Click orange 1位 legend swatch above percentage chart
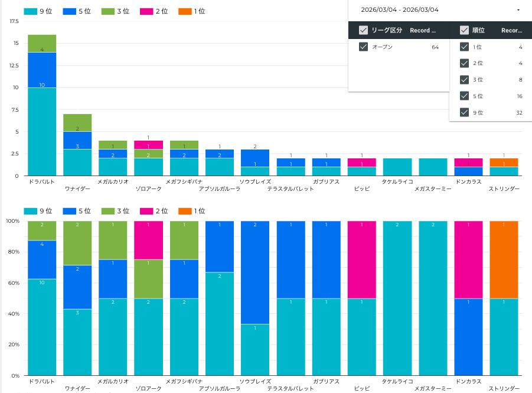 coord(185,211)
